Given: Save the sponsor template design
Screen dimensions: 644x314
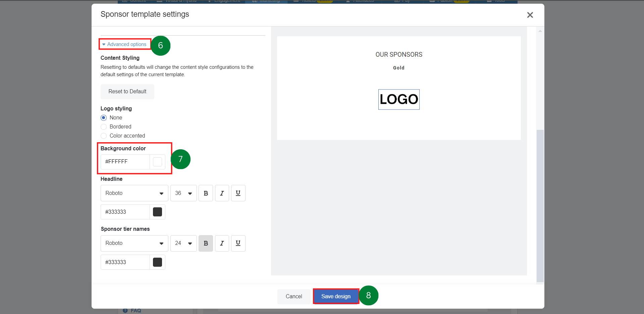Looking at the screenshot, I should pyautogui.click(x=336, y=296).
